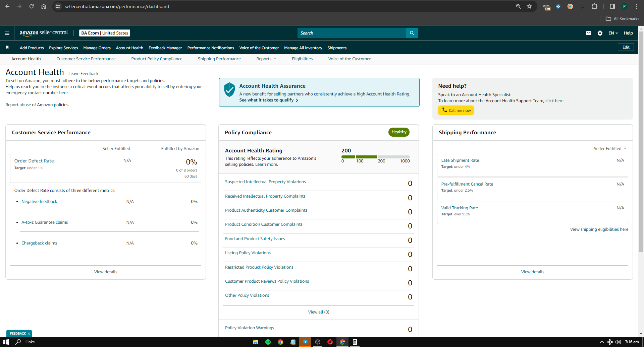The width and height of the screenshot is (644, 347).
Task: Open Feedback Manager in the navigation bar
Action: click(x=165, y=48)
